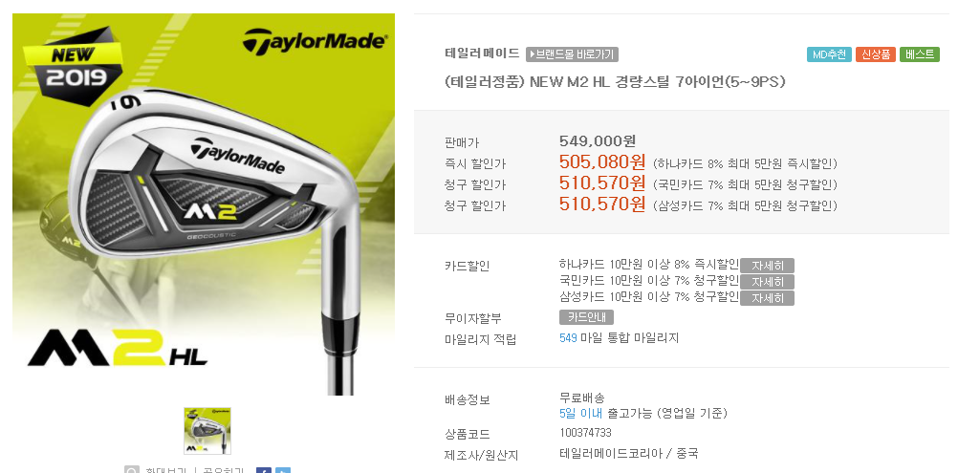Click the blue 549 mileage link
This screenshot has width=980, height=473.
click(x=568, y=338)
